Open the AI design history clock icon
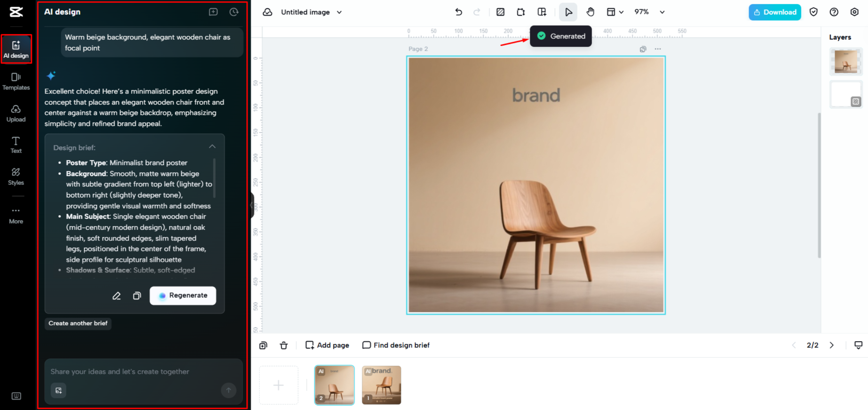Screen dimensions: 868x410 coord(234,12)
